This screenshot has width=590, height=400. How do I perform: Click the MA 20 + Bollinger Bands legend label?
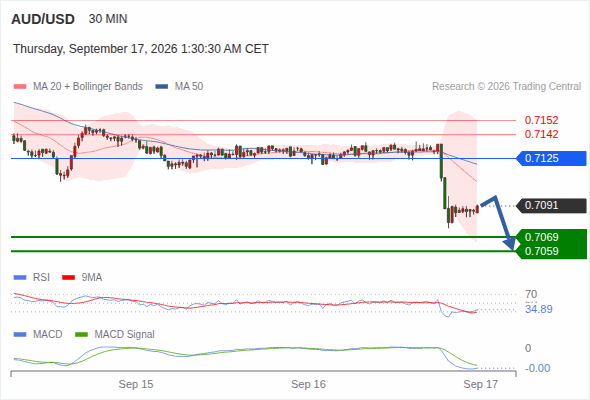click(88, 87)
